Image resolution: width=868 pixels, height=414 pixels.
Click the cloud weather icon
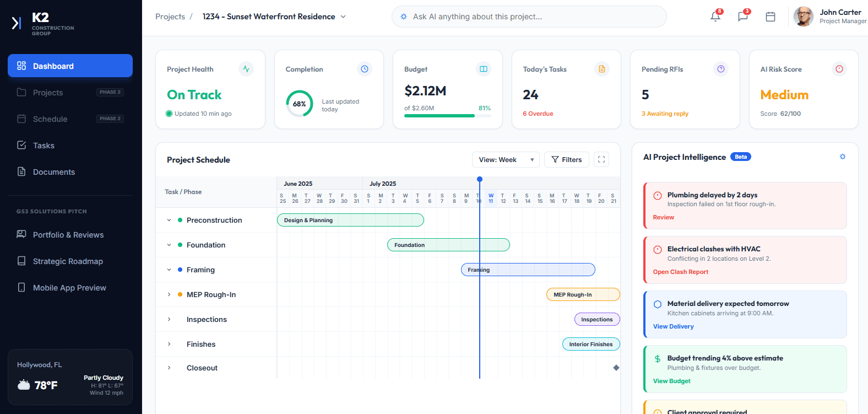tap(24, 385)
